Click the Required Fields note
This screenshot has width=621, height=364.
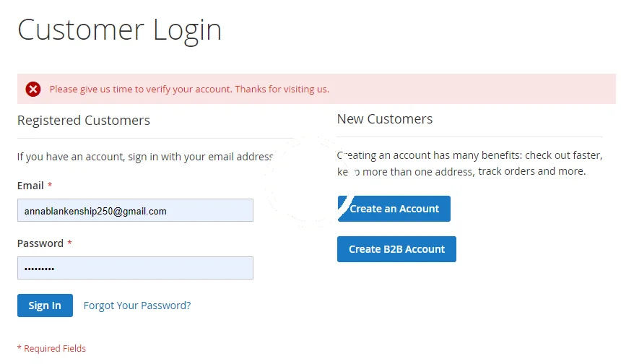tap(51, 349)
